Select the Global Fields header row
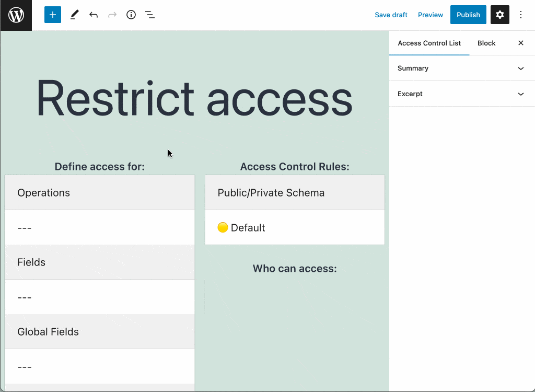 (x=100, y=331)
